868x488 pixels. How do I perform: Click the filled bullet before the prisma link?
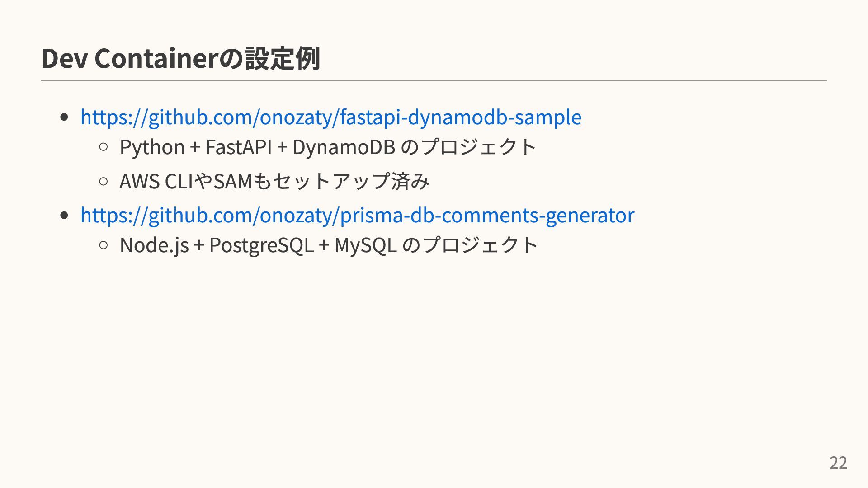pos(64,215)
